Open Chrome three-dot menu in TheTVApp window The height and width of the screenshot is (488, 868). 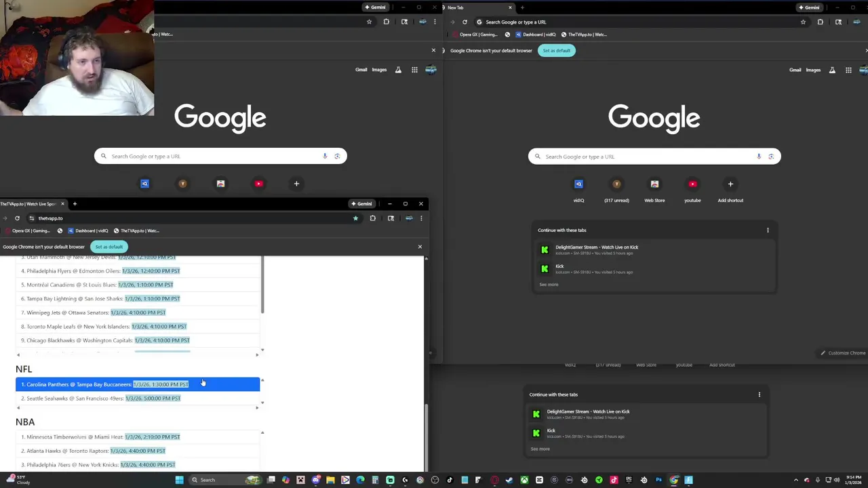pyautogui.click(x=421, y=218)
